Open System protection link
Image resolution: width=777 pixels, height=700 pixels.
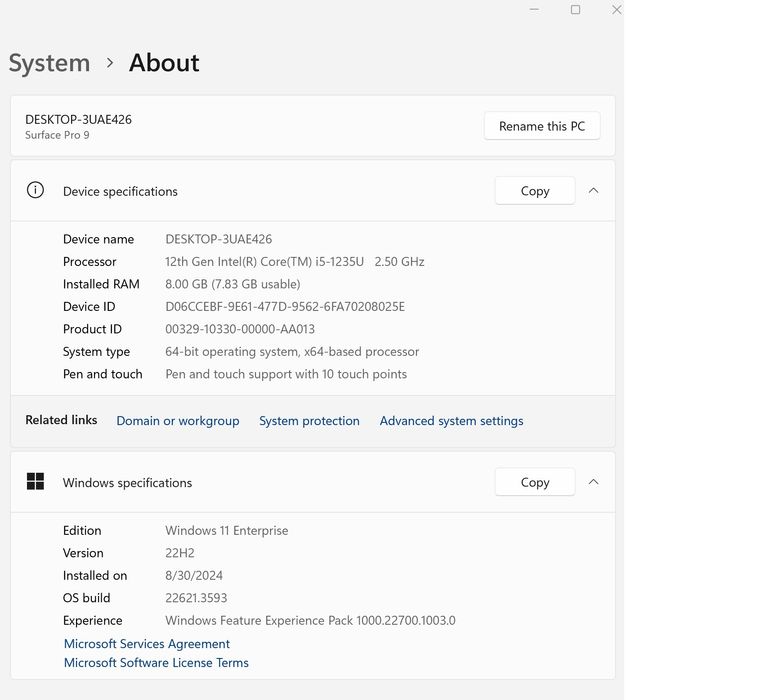309,421
